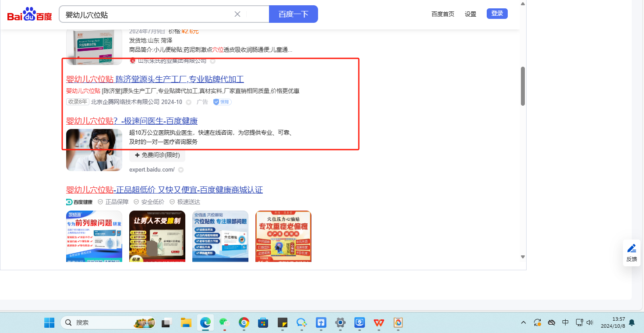
Task: Toggle the 中 input method indicator
Action: point(565,322)
